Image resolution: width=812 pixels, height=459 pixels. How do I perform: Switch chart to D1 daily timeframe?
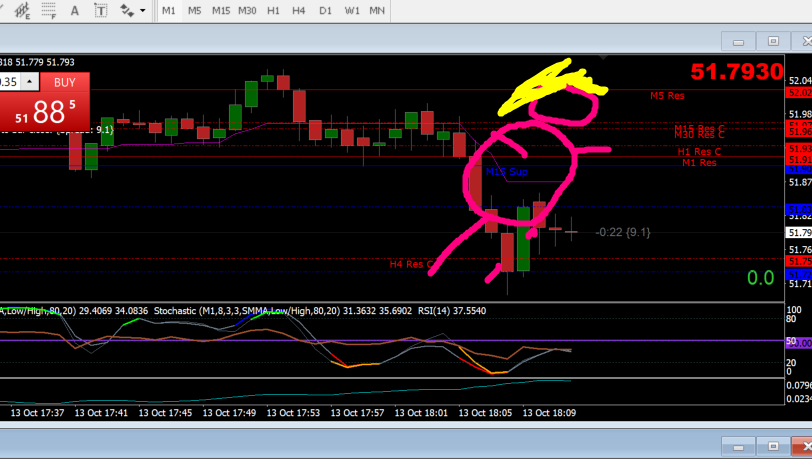(x=325, y=10)
